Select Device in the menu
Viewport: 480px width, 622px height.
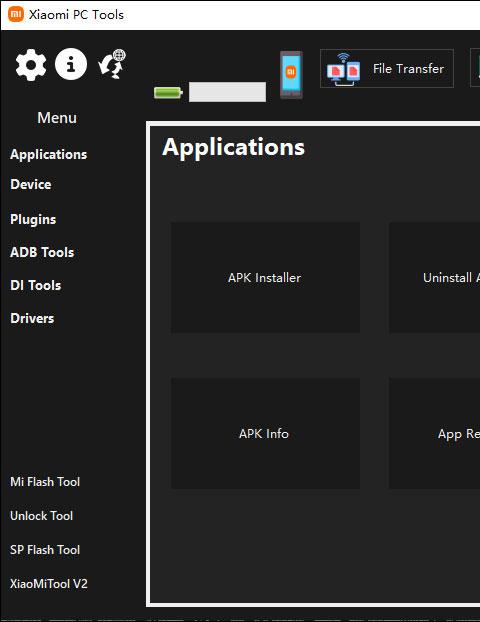[31, 184]
